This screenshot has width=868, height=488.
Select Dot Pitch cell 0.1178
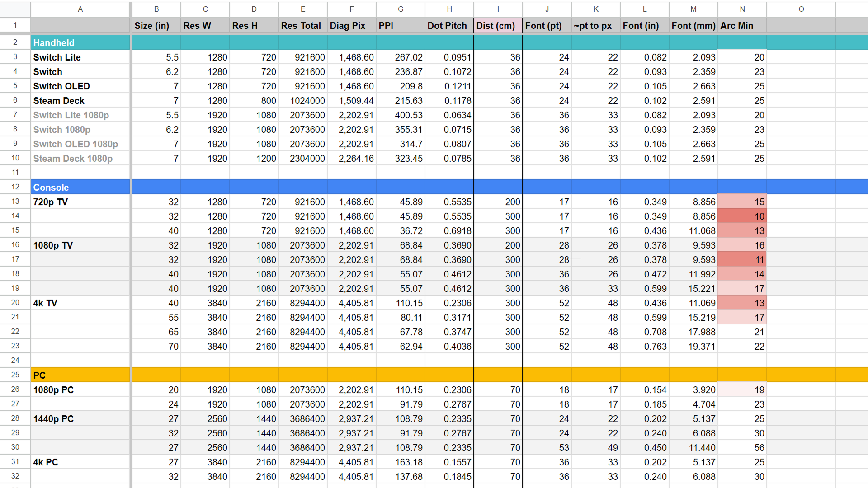tap(449, 100)
